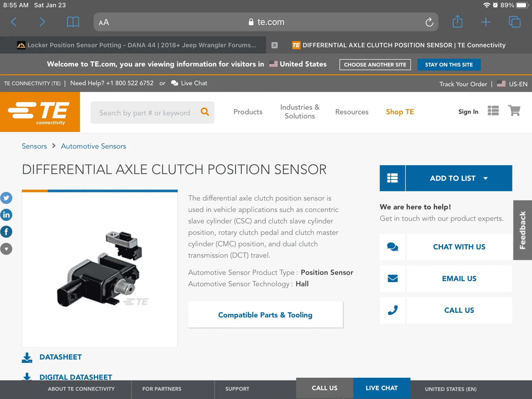Screen dimensions: 532x399
Task: Click Call Us in help panel
Action: (459, 310)
